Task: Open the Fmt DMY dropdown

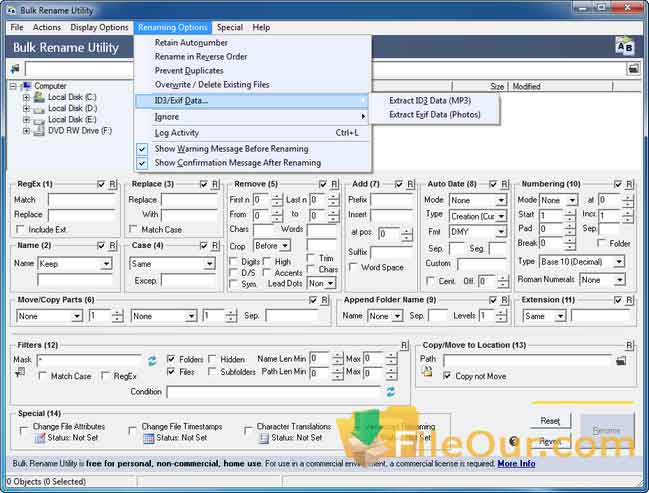Action: [x=478, y=232]
